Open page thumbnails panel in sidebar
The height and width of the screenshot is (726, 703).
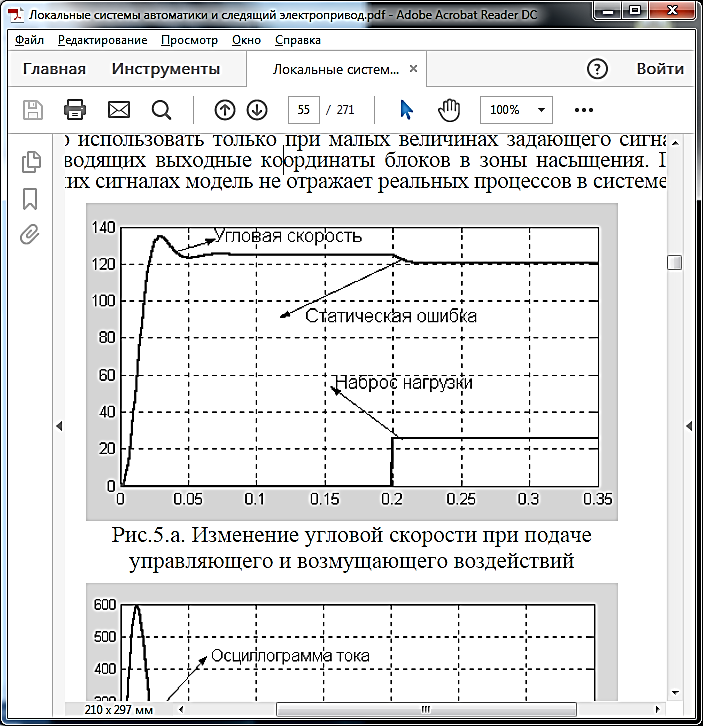pos(31,161)
